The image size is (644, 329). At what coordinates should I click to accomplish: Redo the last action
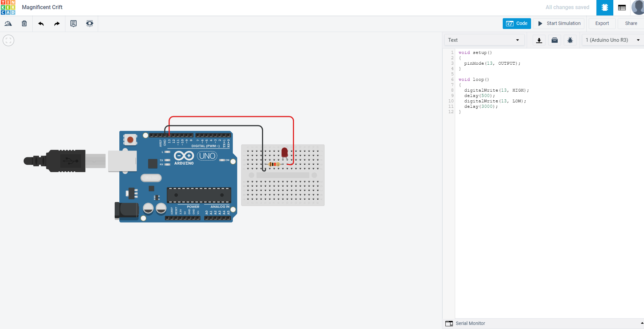pyautogui.click(x=57, y=24)
